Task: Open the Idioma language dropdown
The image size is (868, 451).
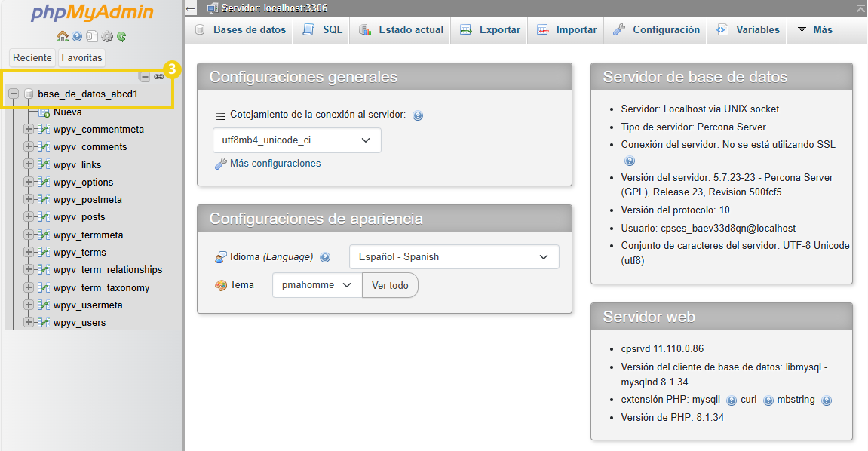Action: pyautogui.click(x=453, y=256)
